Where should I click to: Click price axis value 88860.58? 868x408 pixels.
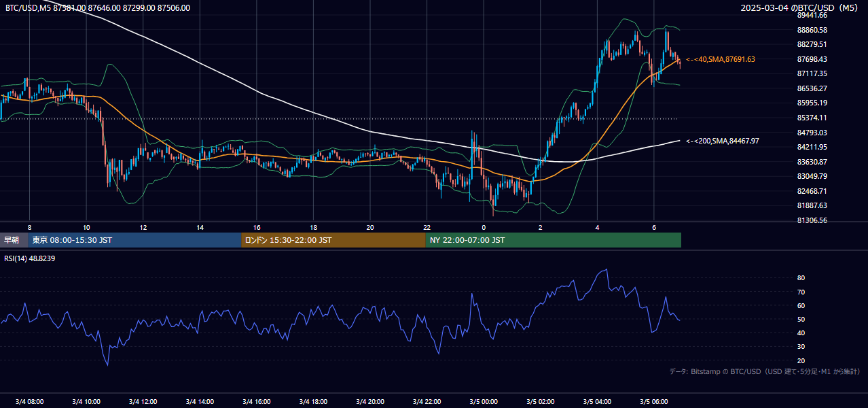point(812,30)
